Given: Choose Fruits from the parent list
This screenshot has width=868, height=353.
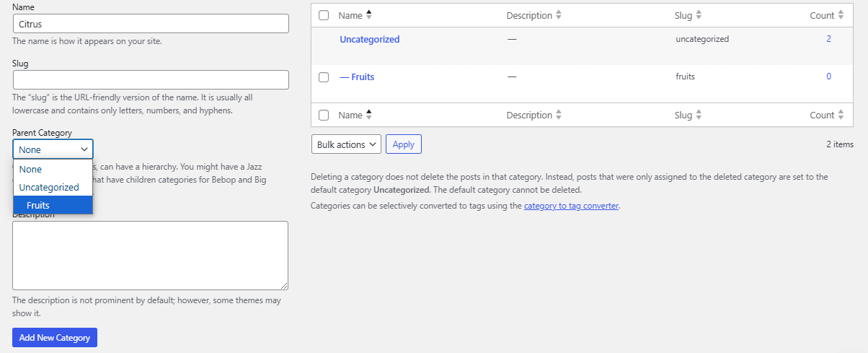Looking at the screenshot, I should click(53, 205).
